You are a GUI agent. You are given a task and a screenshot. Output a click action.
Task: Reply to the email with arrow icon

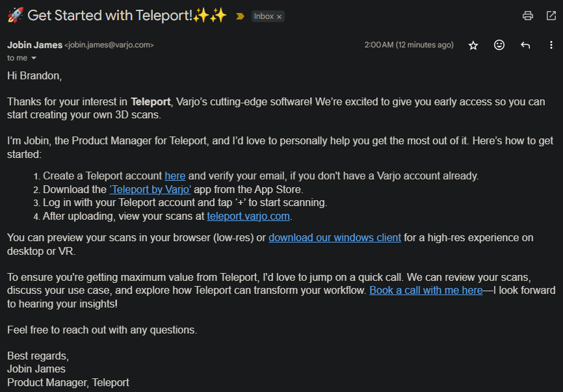point(525,45)
